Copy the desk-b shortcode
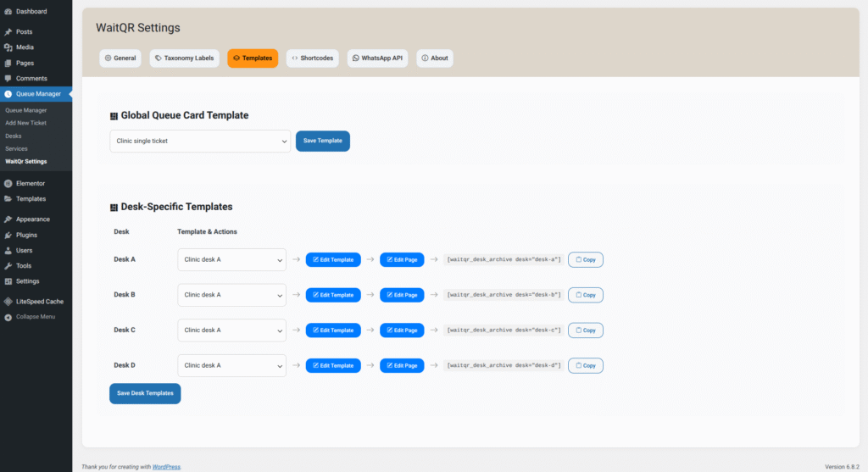Screen dimensions: 868x472 pos(586,295)
